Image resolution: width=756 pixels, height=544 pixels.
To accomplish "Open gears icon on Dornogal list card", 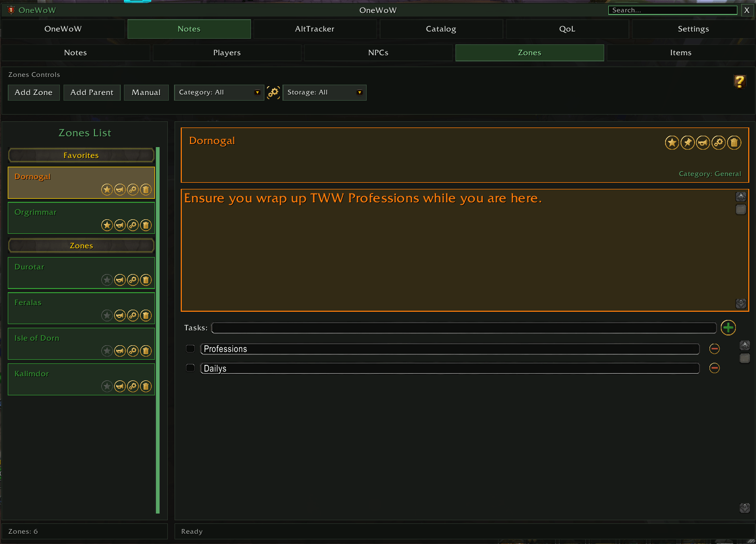I will click(133, 189).
